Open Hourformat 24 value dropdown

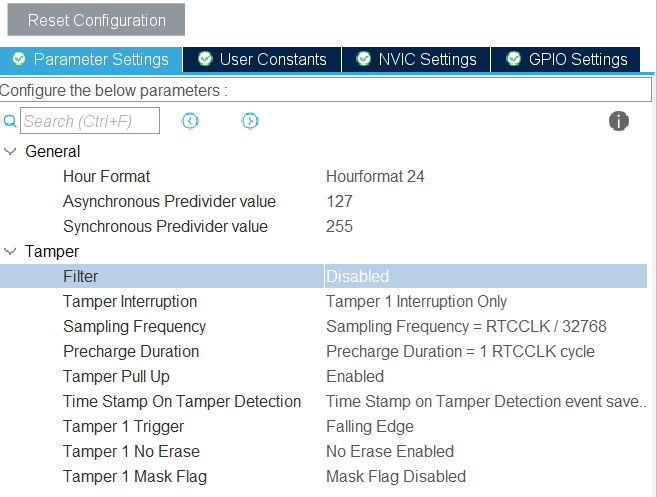pos(375,176)
